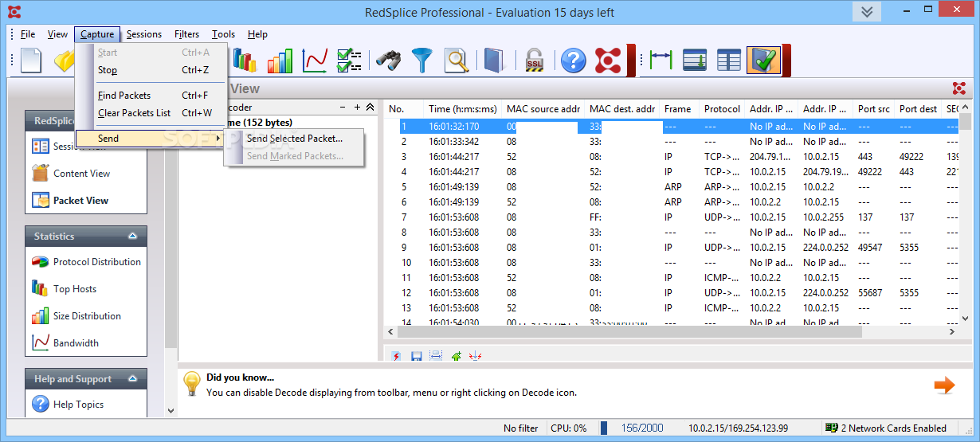Open the View menu
Screen dimensions: 980x442
(57, 34)
